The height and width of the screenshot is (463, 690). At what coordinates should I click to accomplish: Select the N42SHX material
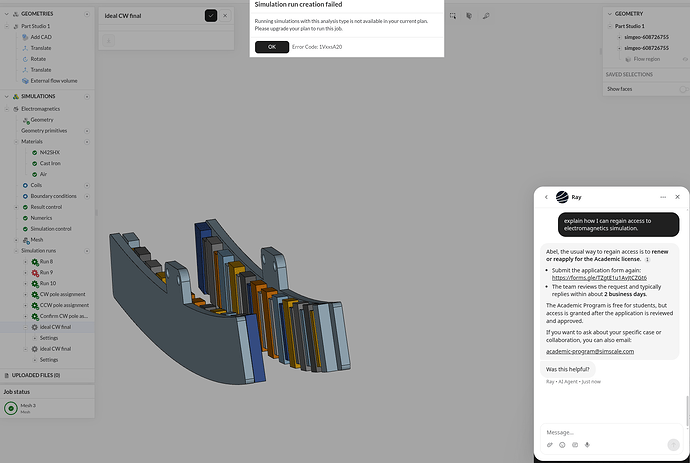click(x=49, y=153)
